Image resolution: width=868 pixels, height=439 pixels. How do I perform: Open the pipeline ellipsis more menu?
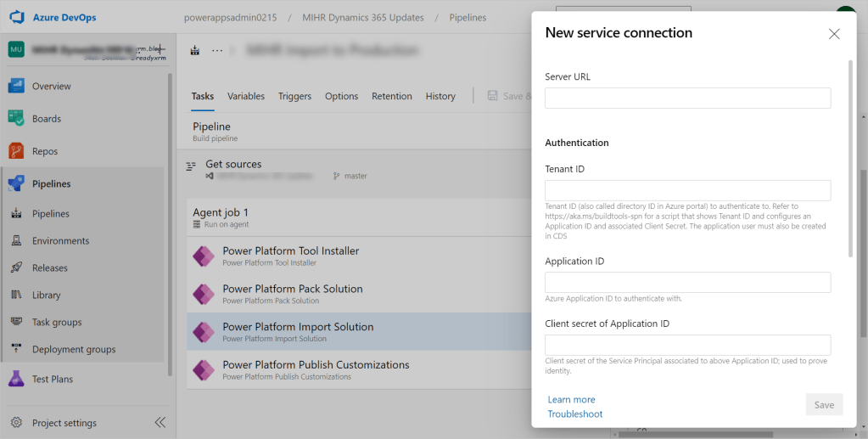[x=217, y=51]
